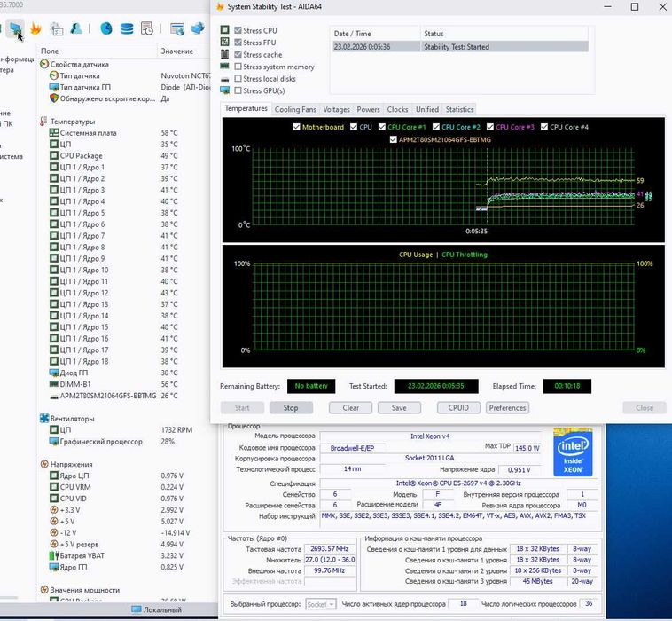Screen dimensions: 672x621
Task: Click the Clear button
Action: (350, 408)
